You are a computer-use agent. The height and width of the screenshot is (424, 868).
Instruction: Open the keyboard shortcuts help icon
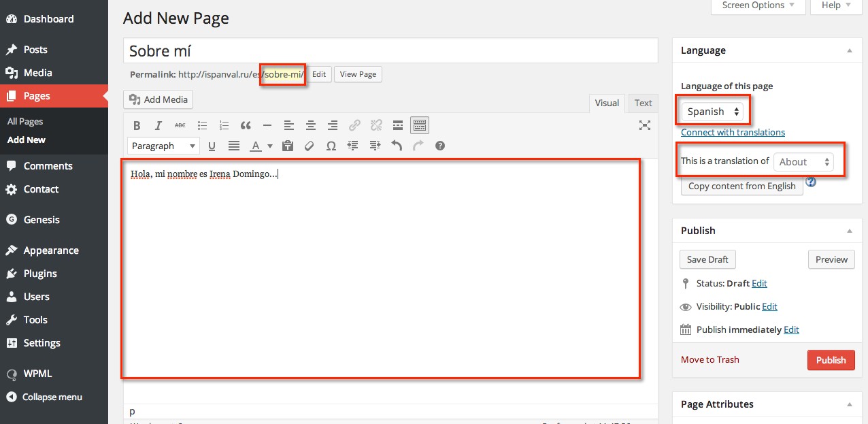(x=440, y=146)
